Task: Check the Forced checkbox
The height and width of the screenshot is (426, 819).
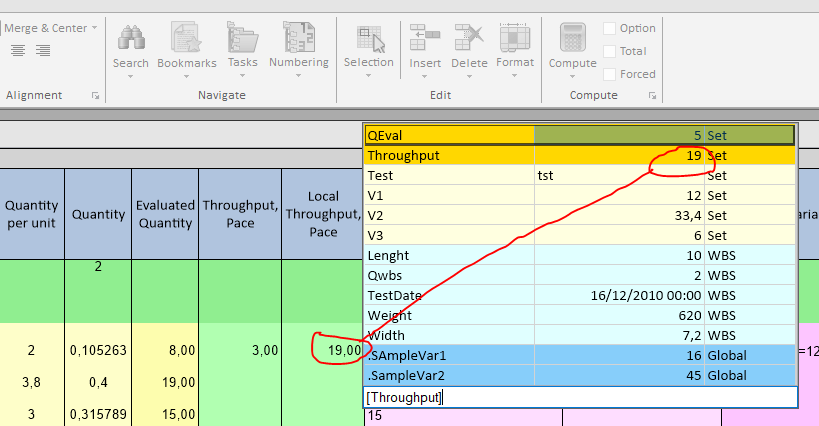Action: tap(610, 74)
